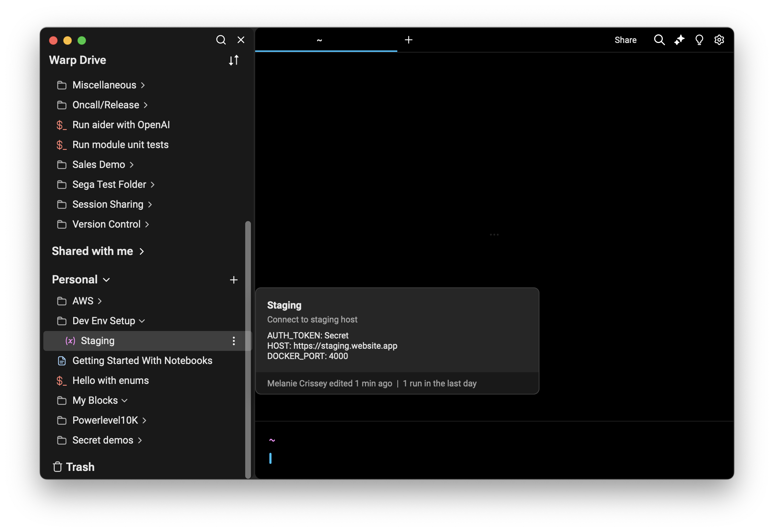Collapse the Personal section
This screenshot has height=532, width=774.
(x=106, y=280)
